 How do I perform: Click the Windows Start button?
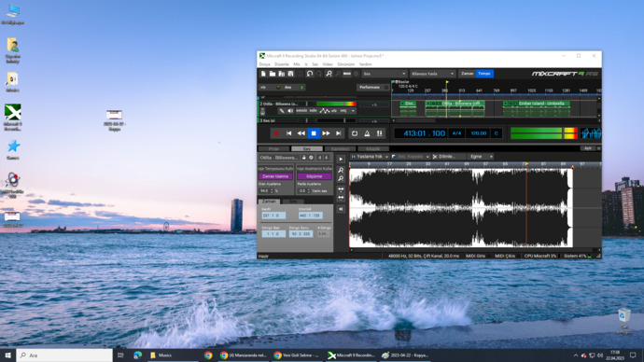[7, 355]
